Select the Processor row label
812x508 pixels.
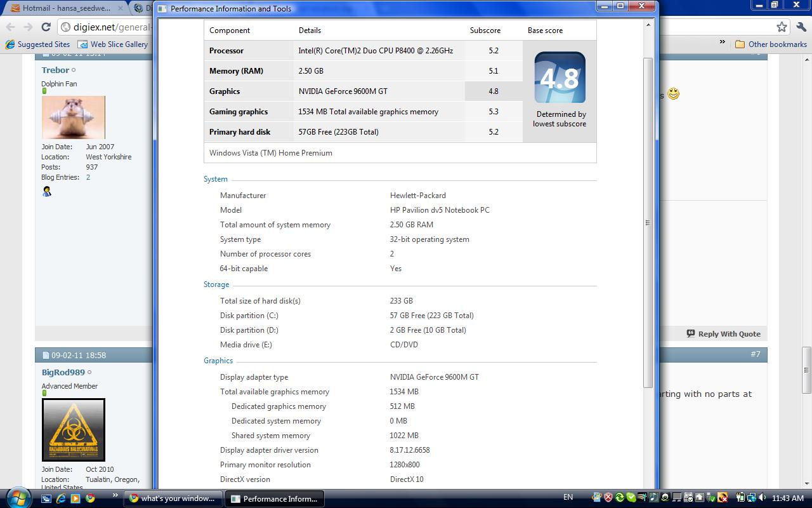coord(226,51)
